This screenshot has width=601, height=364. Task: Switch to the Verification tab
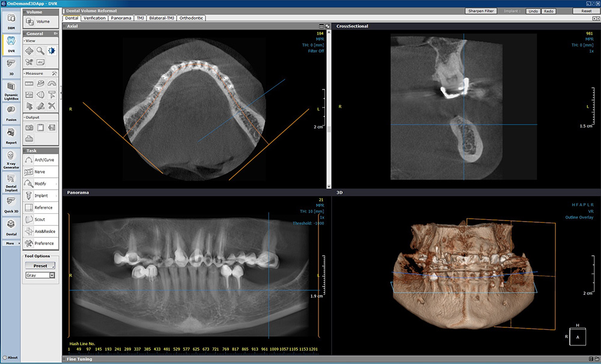tap(94, 18)
